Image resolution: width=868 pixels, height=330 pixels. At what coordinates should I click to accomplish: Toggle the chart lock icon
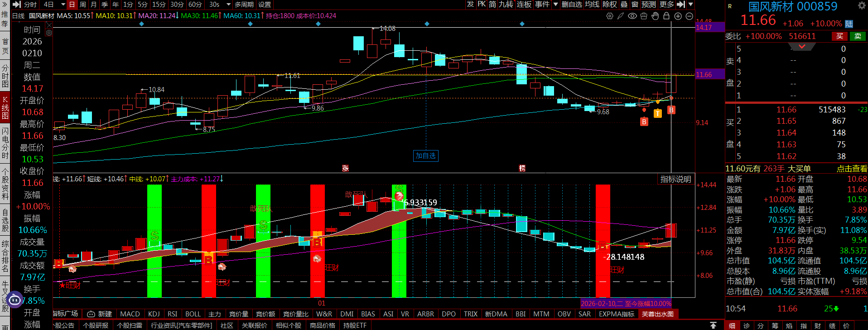pos(666,16)
